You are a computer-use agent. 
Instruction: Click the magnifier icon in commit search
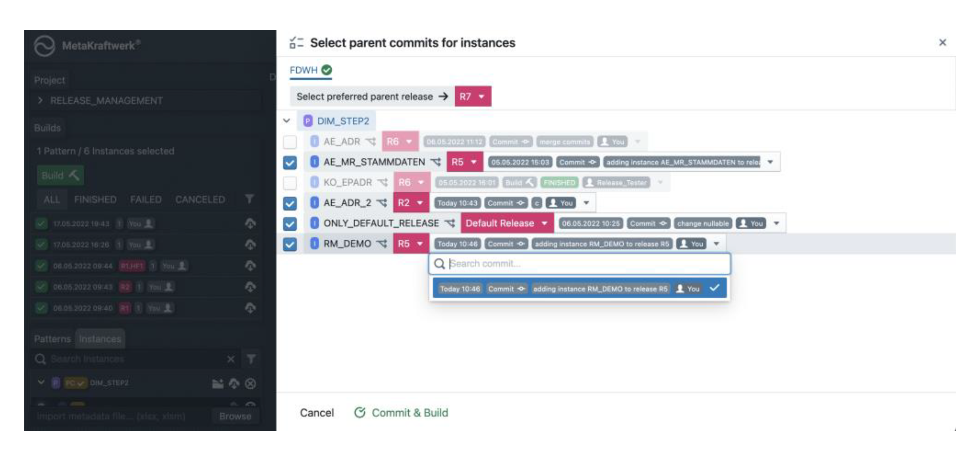439,263
